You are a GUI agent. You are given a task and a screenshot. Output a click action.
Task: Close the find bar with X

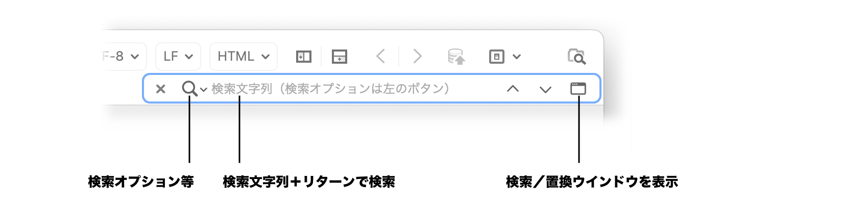click(x=160, y=89)
